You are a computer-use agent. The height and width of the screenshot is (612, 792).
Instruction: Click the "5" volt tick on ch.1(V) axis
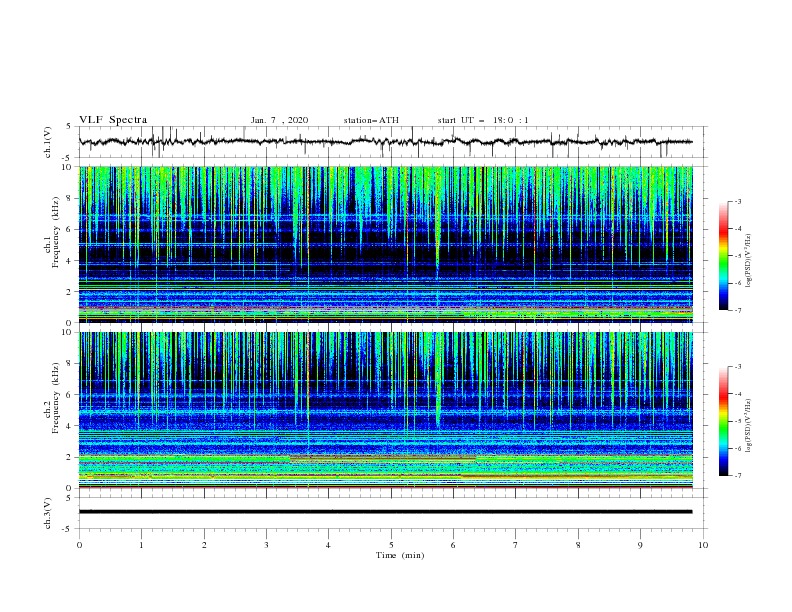point(69,126)
